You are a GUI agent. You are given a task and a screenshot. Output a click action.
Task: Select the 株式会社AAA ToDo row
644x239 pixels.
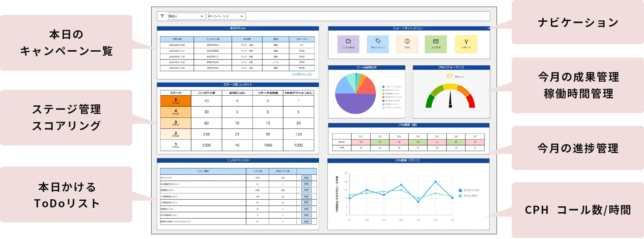(x=213, y=45)
